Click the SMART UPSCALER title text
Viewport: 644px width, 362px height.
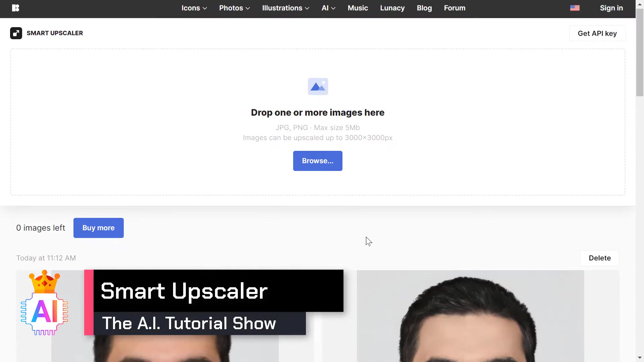pos(55,33)
